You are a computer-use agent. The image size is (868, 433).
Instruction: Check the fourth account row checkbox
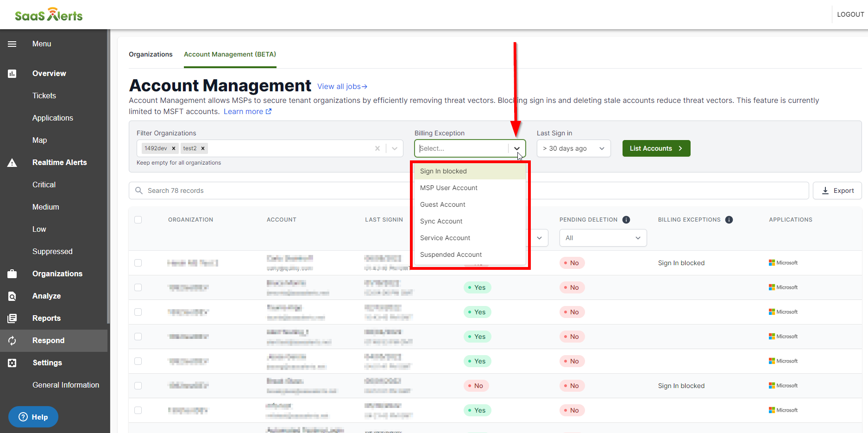pos(138,337)
